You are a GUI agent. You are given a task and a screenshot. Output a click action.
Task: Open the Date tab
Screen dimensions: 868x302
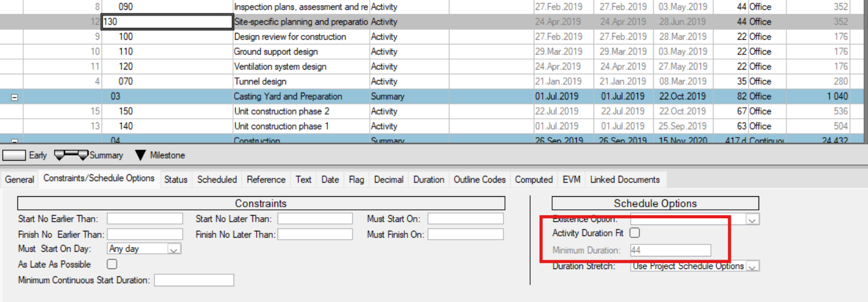click(x=330, y=180)
